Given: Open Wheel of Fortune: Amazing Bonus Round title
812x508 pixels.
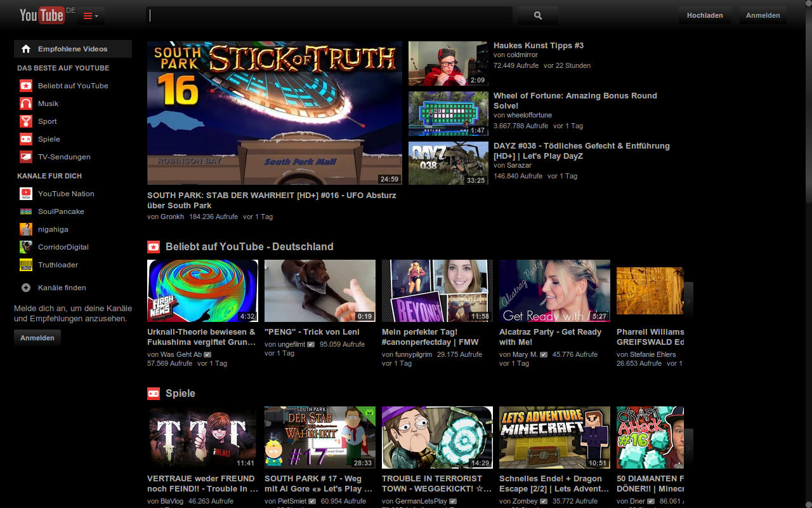Looking at the screenshot, I should pyautogui.click(x=575, y=100).
